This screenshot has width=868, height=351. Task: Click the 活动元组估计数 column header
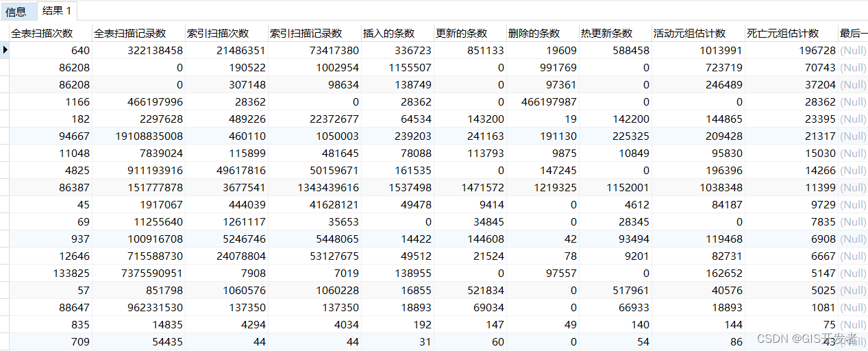click(698, 33)
